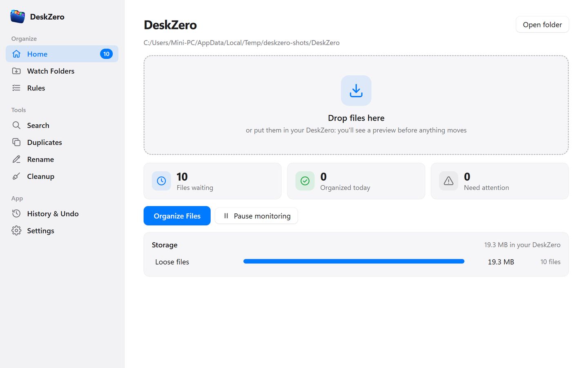Click the DeskZero page title
This screenshot has height=368, width=588.
170,25
